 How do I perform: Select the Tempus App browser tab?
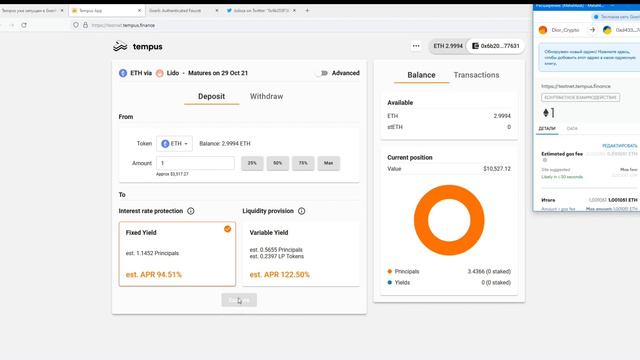(x=107, y=11)
